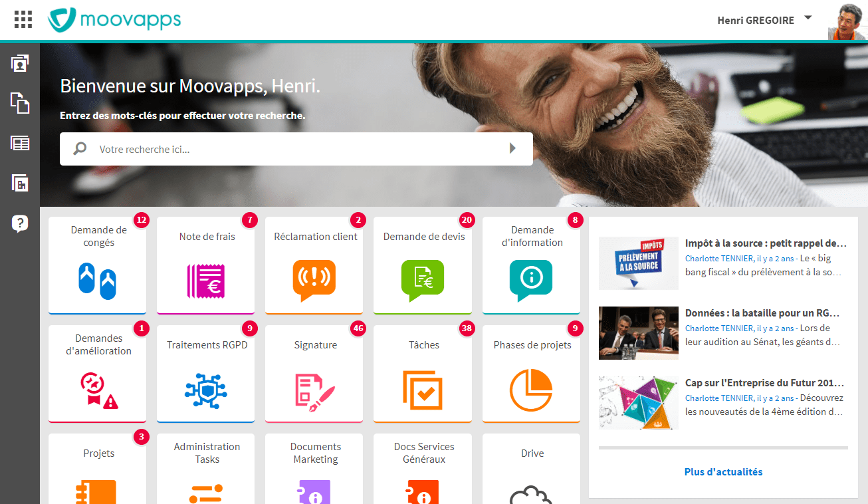The image size is (868, 504).
Task: Click the Documents Marketing tile label
Action: point(316,453)
